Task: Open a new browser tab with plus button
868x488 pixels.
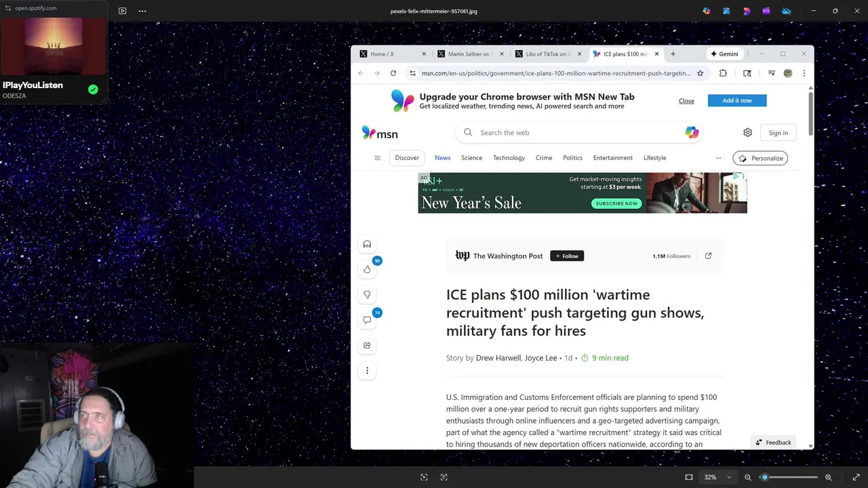Action: [673, 54]
